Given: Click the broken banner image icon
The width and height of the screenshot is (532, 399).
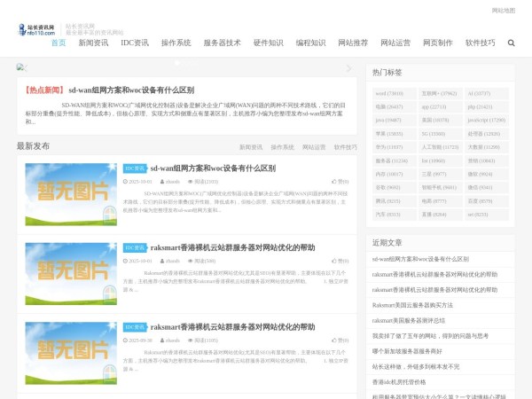Looking at the screenshot, I should 20,67.
